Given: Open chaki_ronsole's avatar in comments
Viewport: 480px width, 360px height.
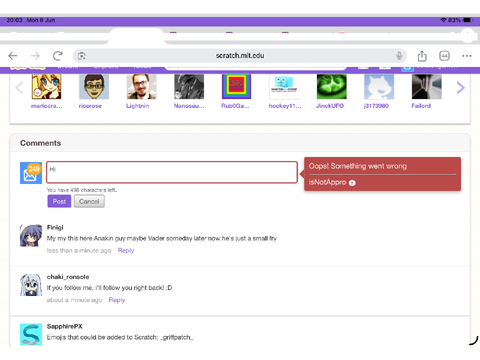Looking at the screenshot, I should (x=31, y=285).
